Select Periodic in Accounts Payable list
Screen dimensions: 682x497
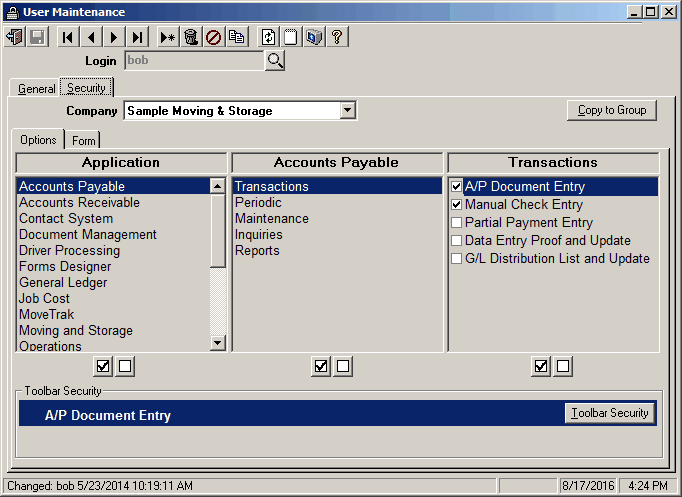pyautogui.click(x=338, y=202)
